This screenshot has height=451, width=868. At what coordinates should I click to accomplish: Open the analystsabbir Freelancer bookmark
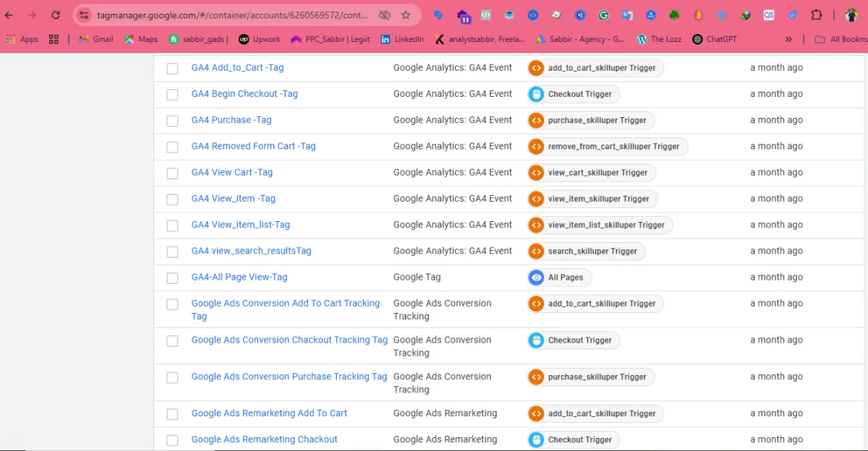[480, 39]
